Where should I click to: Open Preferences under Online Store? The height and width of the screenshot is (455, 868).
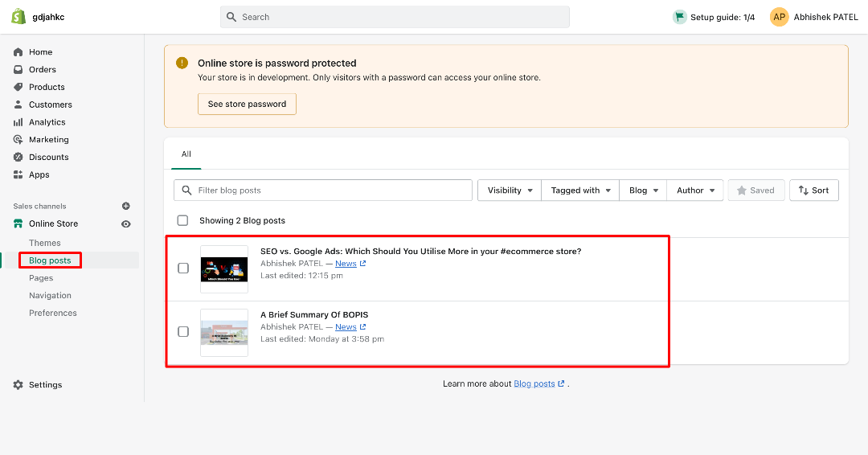pyautogui.click(x=52, y=314)
